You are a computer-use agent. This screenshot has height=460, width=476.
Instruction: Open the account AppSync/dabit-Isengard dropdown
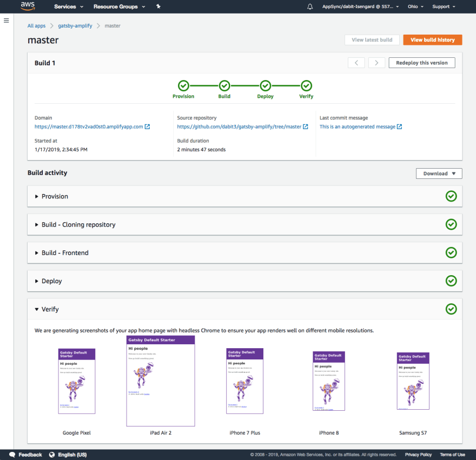[x=360, y=6]
